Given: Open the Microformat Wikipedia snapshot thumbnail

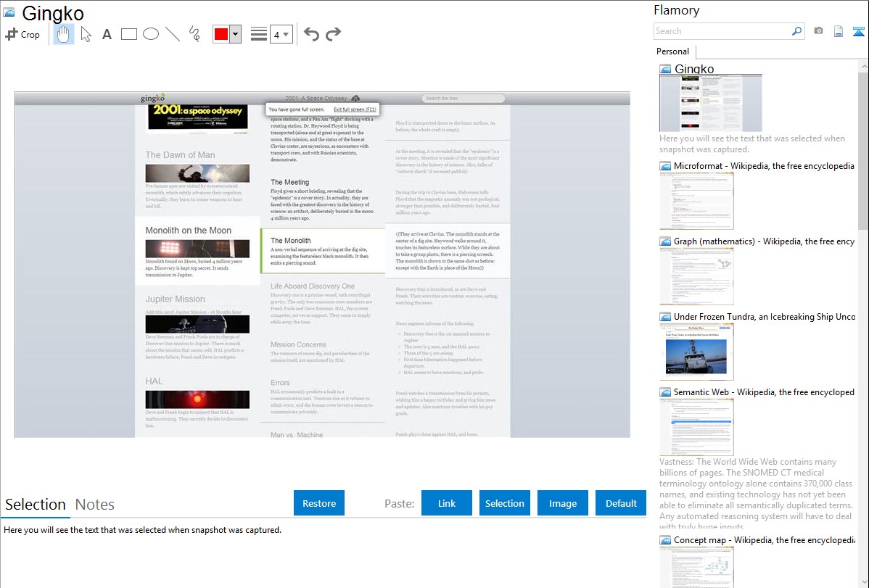Looking at the screenshot, I should [x=696, y=201].
